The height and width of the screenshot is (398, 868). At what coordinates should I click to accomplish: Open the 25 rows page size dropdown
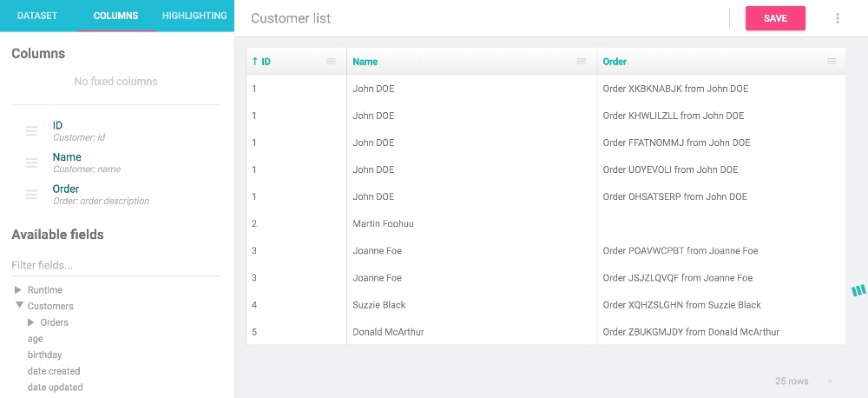(804, 381)
